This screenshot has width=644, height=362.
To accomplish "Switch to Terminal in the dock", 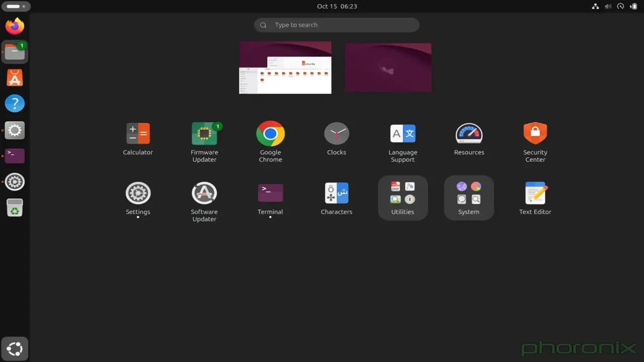I will 15,156.
